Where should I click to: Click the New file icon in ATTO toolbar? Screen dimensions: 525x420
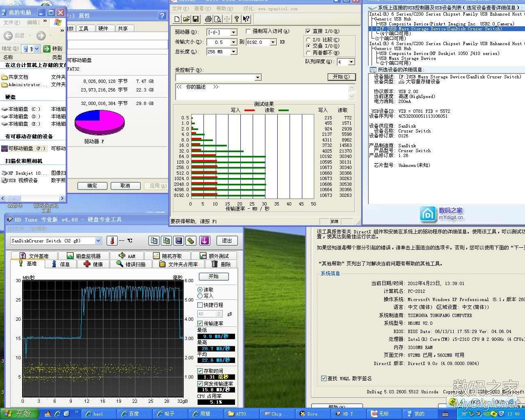177,19
